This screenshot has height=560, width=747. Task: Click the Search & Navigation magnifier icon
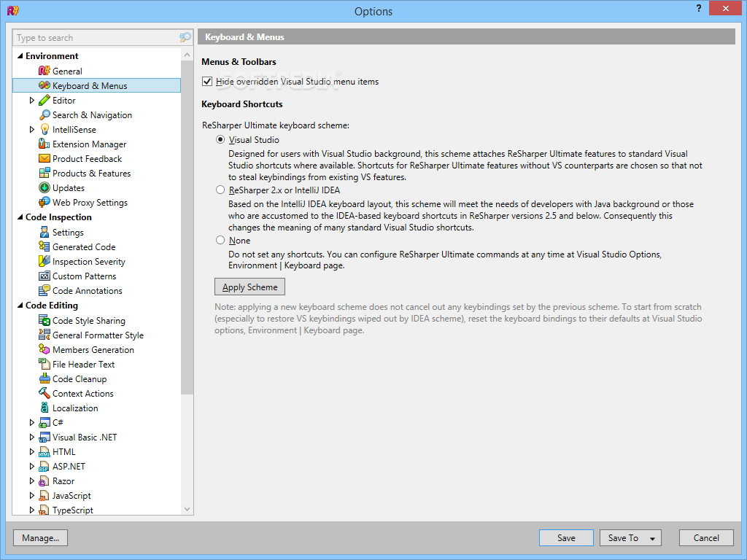coord(44,114)
